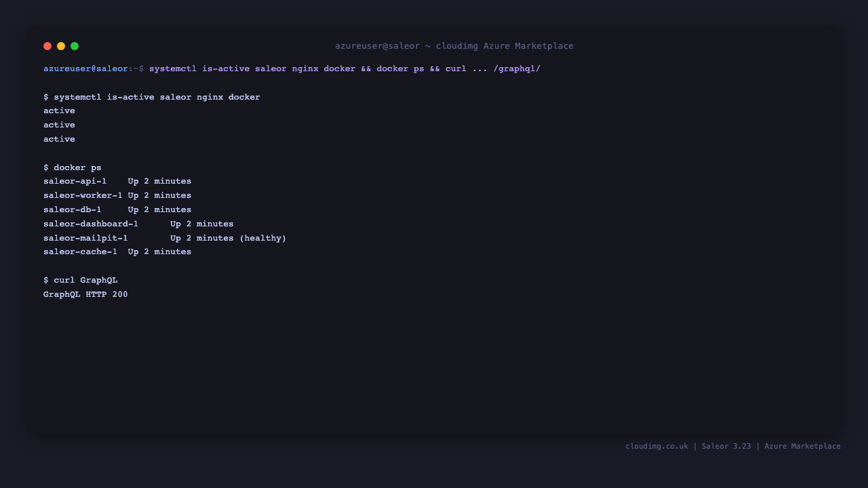Click the 'saleor-dashboard-1' container row
Screen dimensions: 868x488
(138, 224)
